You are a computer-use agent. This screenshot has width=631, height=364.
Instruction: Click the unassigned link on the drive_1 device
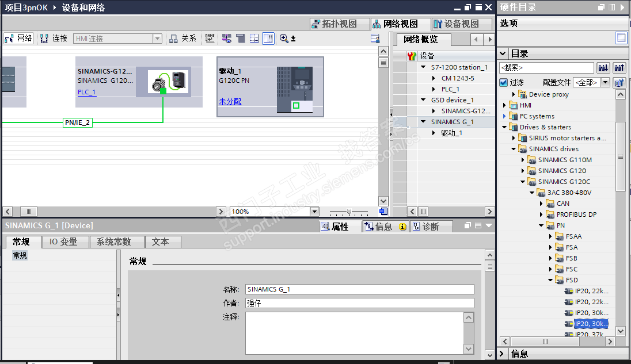pyautogui.click(x=230, y=101)
